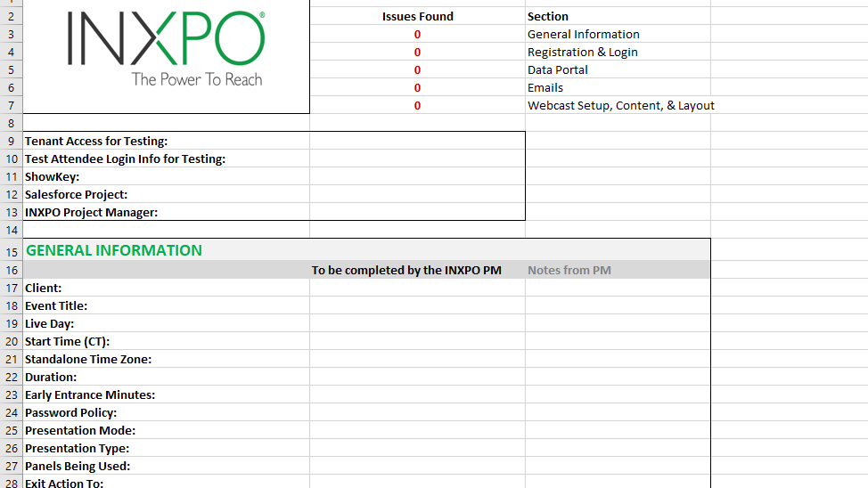This screenshot has width=868, height=488.
Task: Click the issue count for Emails
Action: click(417, 87)
